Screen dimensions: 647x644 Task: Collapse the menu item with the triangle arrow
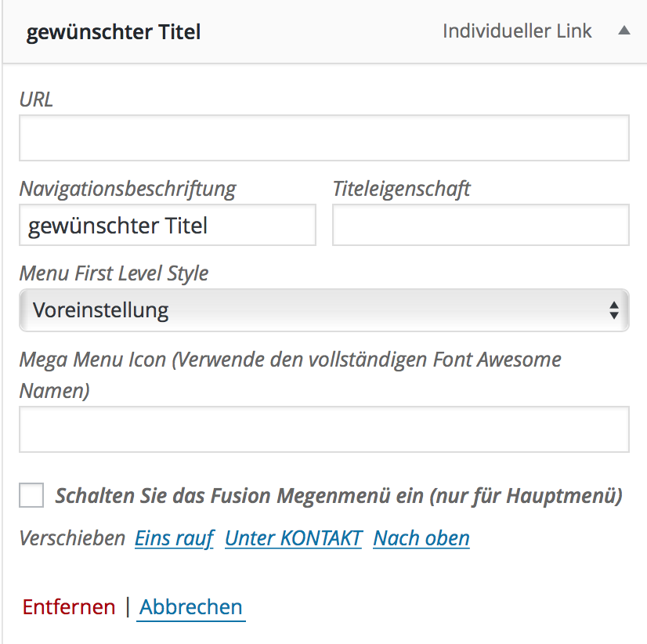[624, 31]
